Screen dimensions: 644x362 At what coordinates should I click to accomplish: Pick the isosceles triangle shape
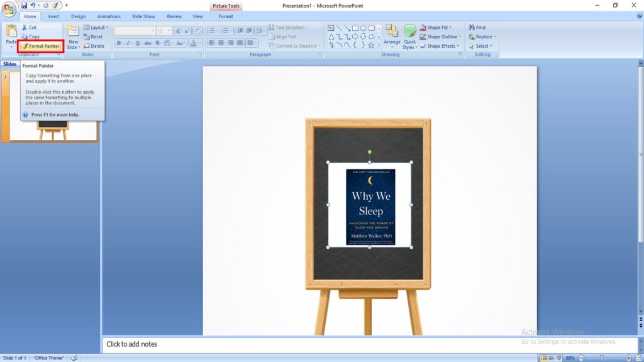[x=331, y=36]
